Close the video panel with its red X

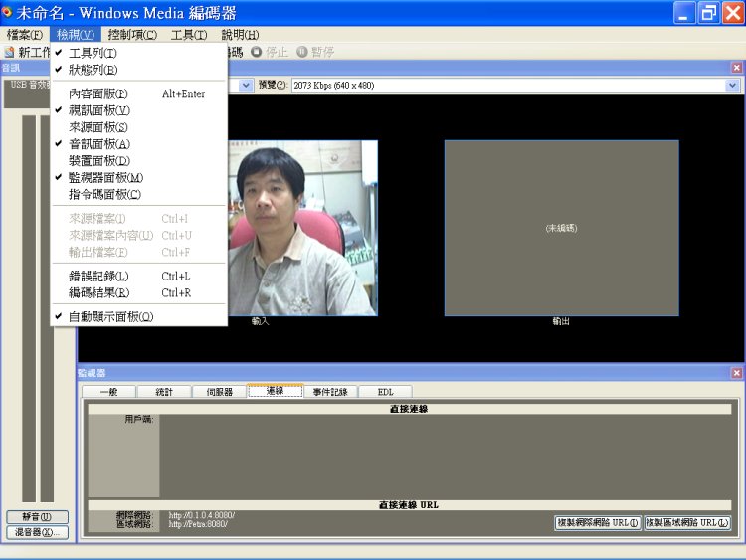[x=736, y=68]
